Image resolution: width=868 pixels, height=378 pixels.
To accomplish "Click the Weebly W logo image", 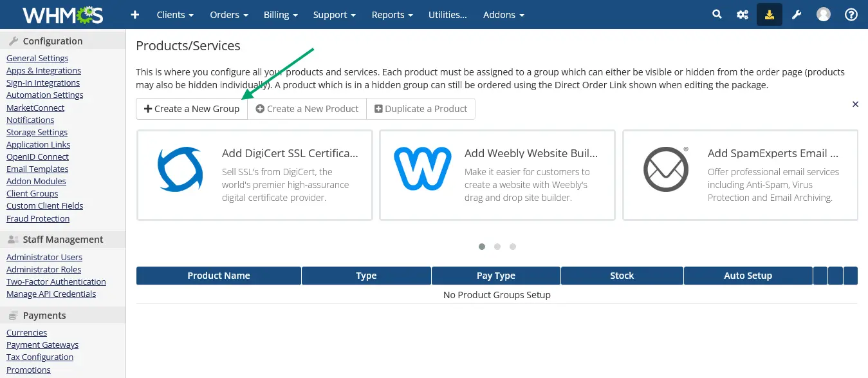I will 423,169.
